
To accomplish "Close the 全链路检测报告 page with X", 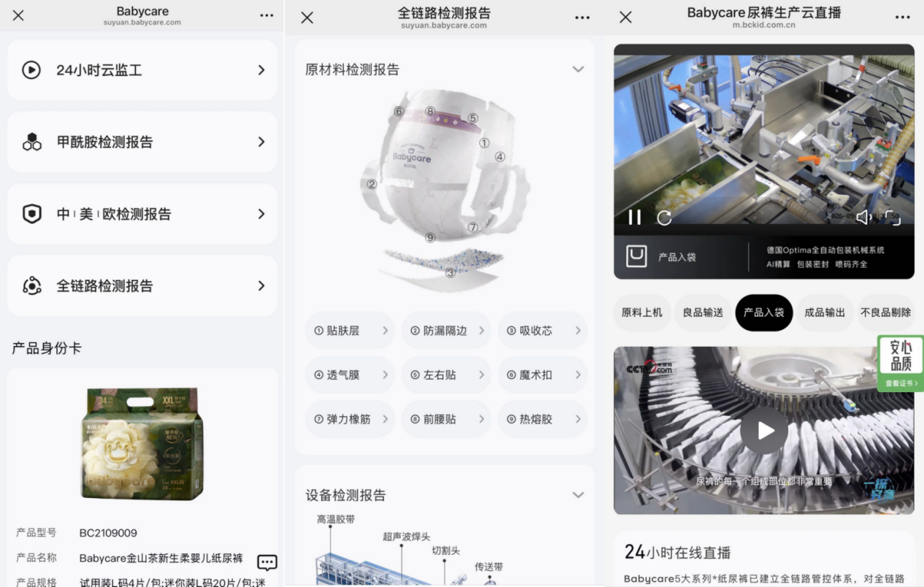I will point(307,18).
